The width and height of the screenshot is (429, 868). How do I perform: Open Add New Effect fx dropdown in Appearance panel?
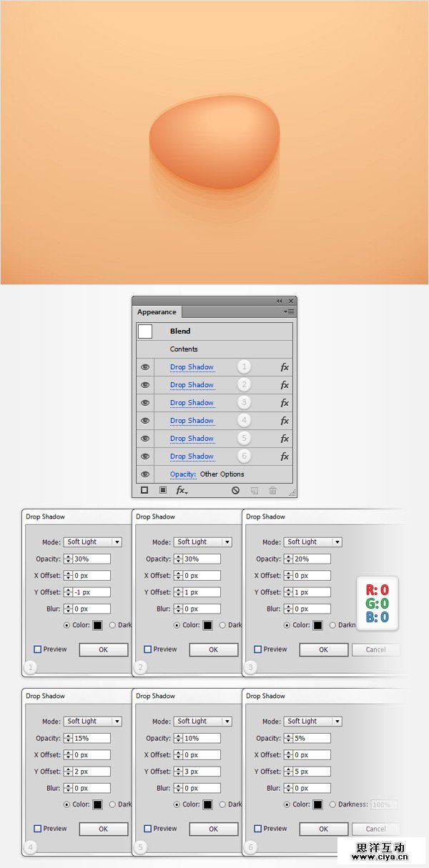coord(182,491)
